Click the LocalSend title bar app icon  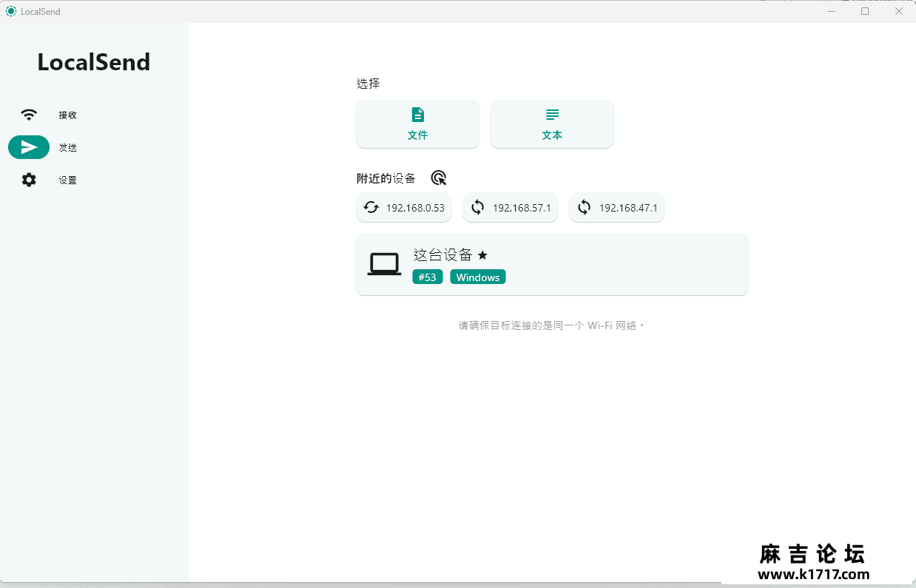(11, 11)
